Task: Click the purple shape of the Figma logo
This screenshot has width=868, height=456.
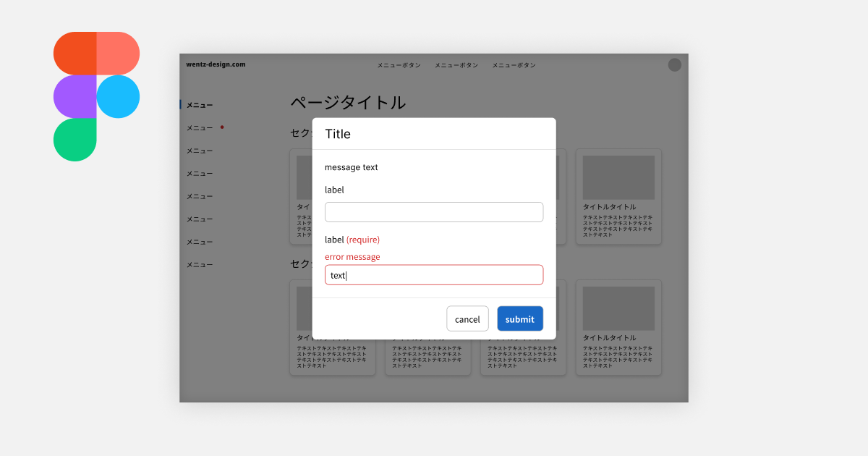Action: [75, 95]
